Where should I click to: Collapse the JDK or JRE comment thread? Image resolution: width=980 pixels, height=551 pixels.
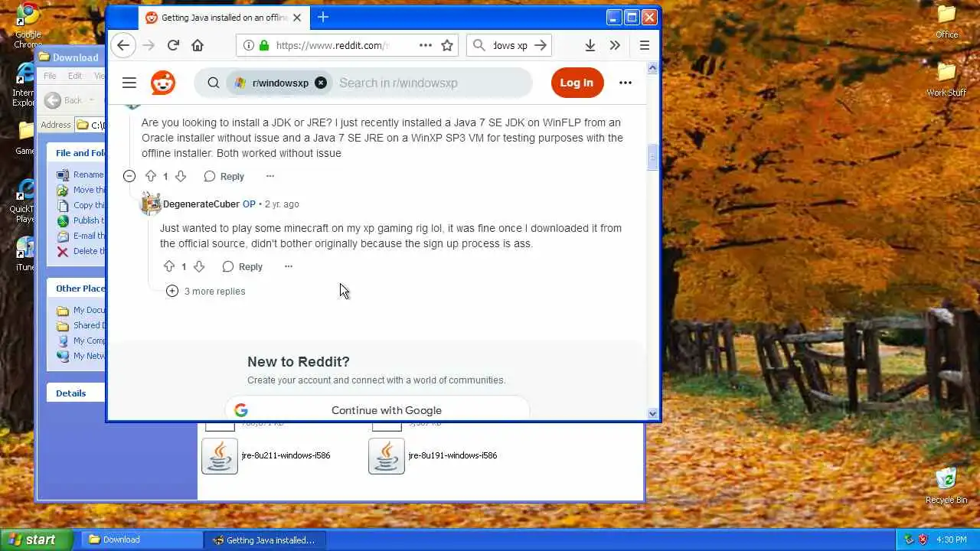[x=129, y=176]
